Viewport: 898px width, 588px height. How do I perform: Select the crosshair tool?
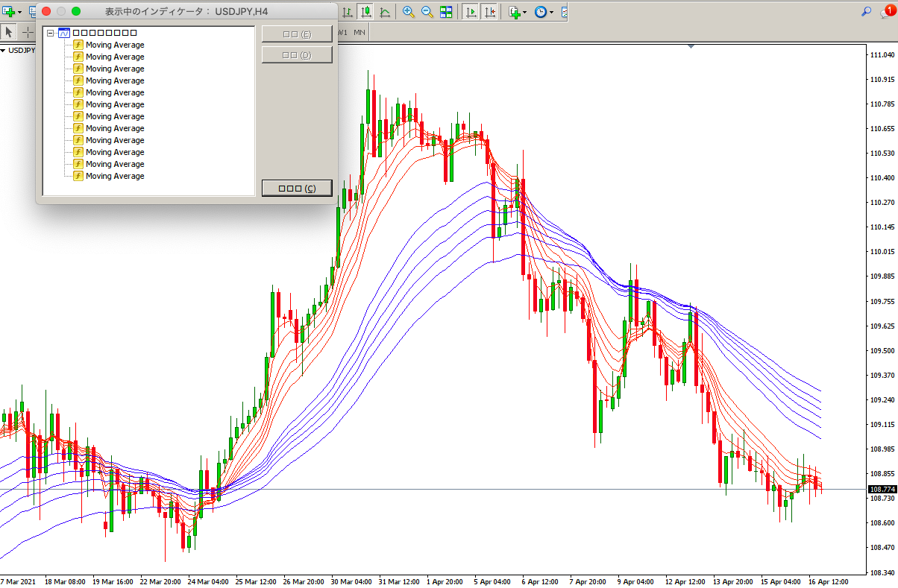pos(28,32)
